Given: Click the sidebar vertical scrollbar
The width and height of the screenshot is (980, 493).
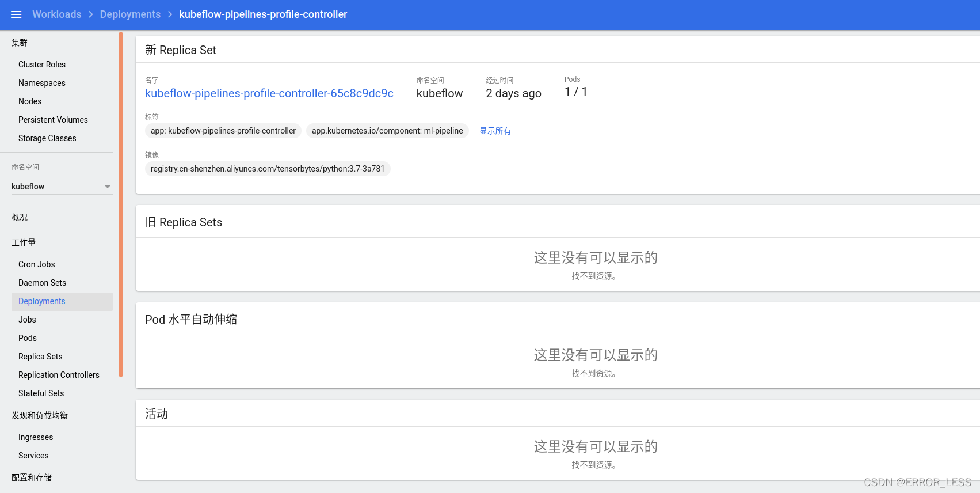Looking at the screenshot, I should click(x=121, y=204).
